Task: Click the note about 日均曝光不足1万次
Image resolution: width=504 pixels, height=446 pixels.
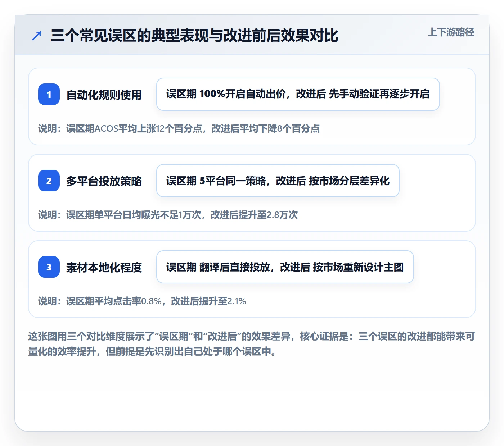Action: [x=168, y=215]
